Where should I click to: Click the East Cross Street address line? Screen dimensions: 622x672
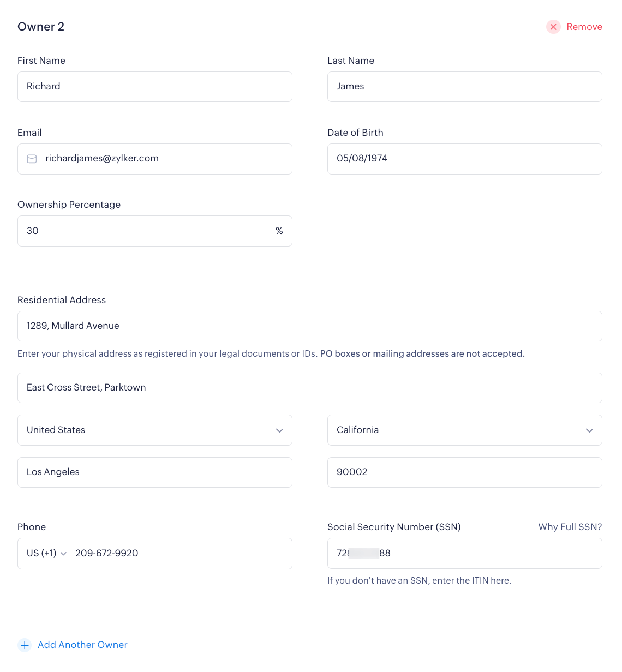coord(309,388)
